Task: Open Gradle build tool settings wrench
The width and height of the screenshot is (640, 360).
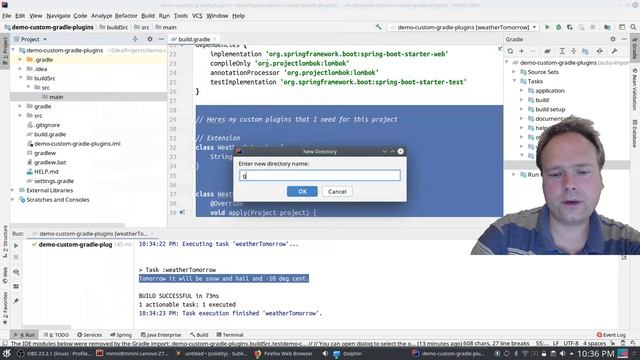Action: [x=614, y=51]
